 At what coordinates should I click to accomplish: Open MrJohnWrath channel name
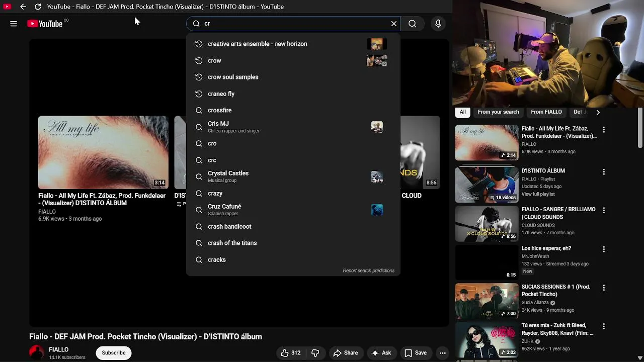[x=535, y=256]
